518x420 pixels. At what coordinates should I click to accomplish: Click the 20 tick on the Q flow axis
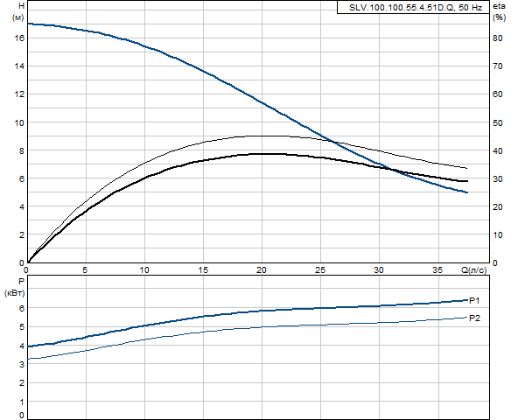(x=262, y=270)
